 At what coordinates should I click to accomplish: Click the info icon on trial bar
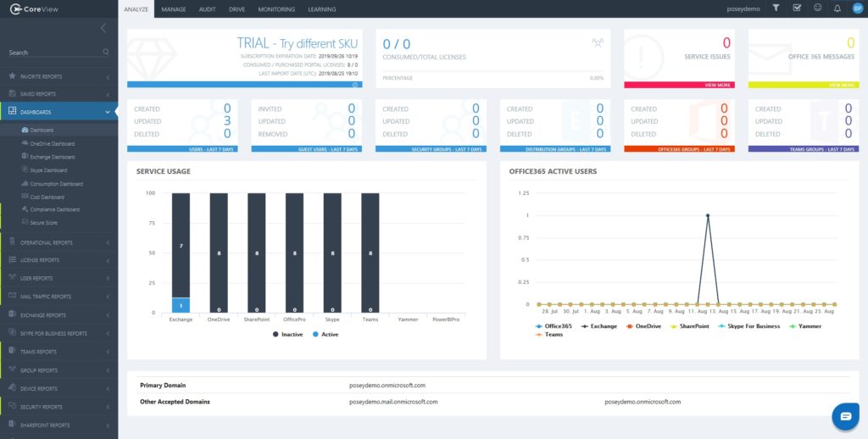pos(355,85)
